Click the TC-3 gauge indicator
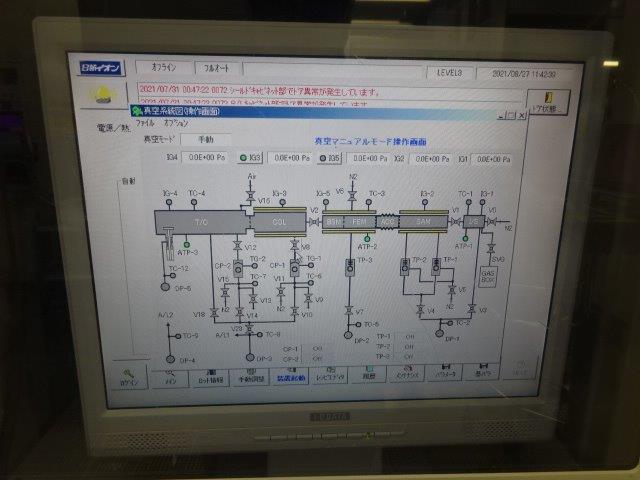640x480 pixels. [369, 202]
